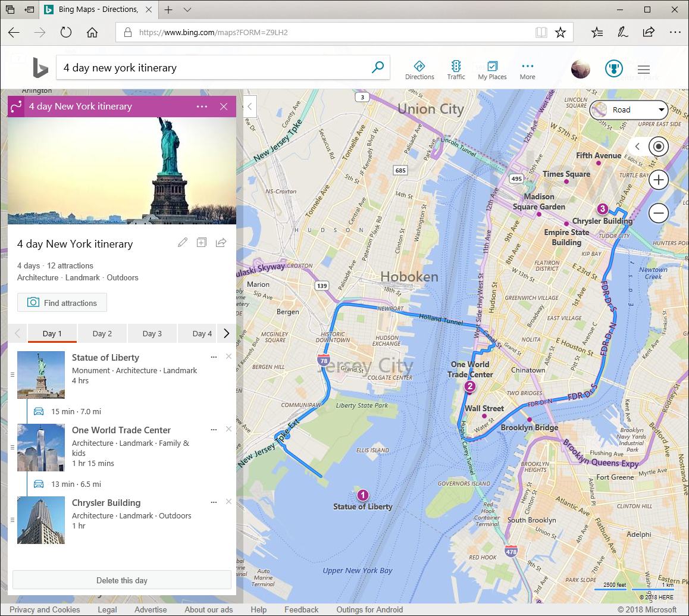The image size is (689, 616).
Task: Show Traffic on the map
Action: coord(456,70)
